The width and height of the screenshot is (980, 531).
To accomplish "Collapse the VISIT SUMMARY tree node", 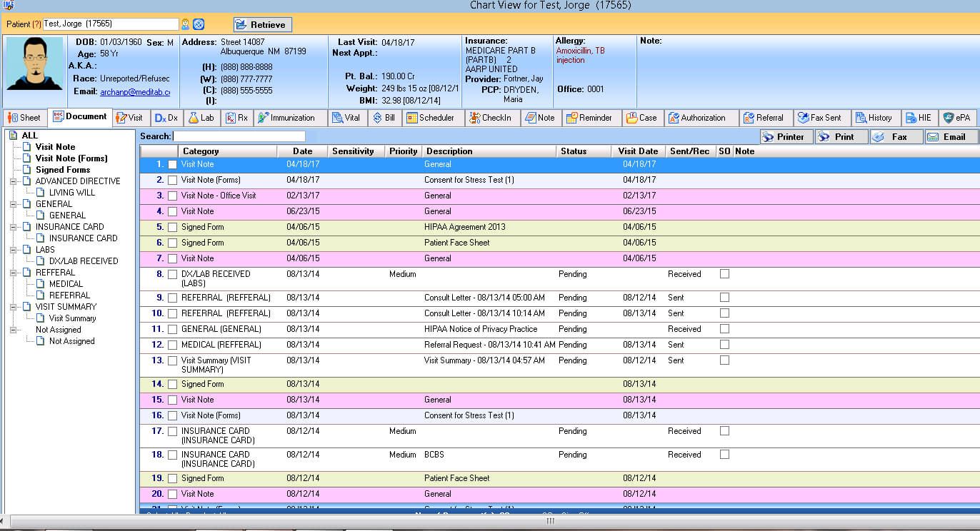I will [14, 307].
